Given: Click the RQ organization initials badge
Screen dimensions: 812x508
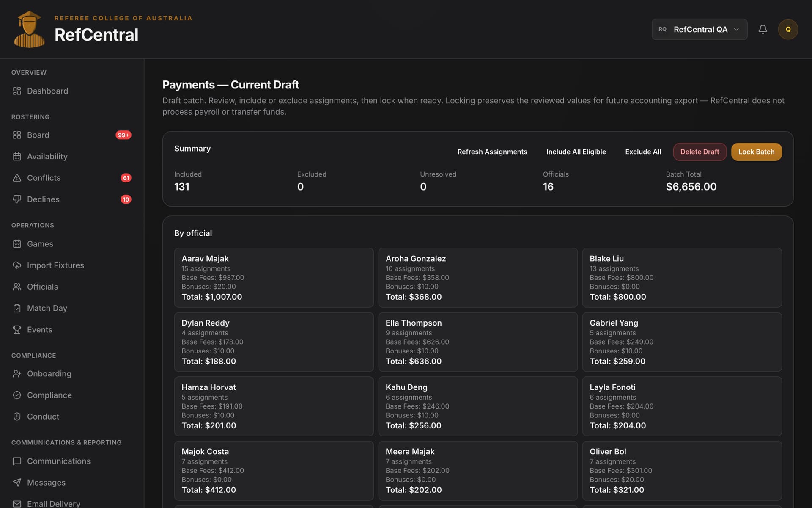Looking at the screenshot, I should point(662,29).
